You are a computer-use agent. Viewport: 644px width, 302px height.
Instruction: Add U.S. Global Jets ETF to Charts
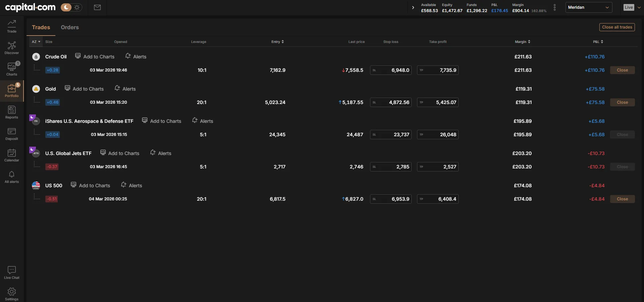[120, 153]
